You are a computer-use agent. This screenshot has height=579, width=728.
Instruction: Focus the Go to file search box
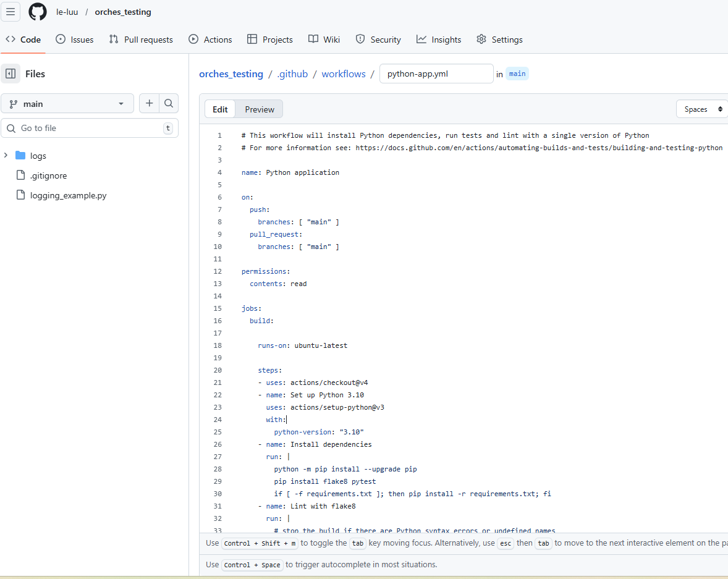[x=90, y=128]
